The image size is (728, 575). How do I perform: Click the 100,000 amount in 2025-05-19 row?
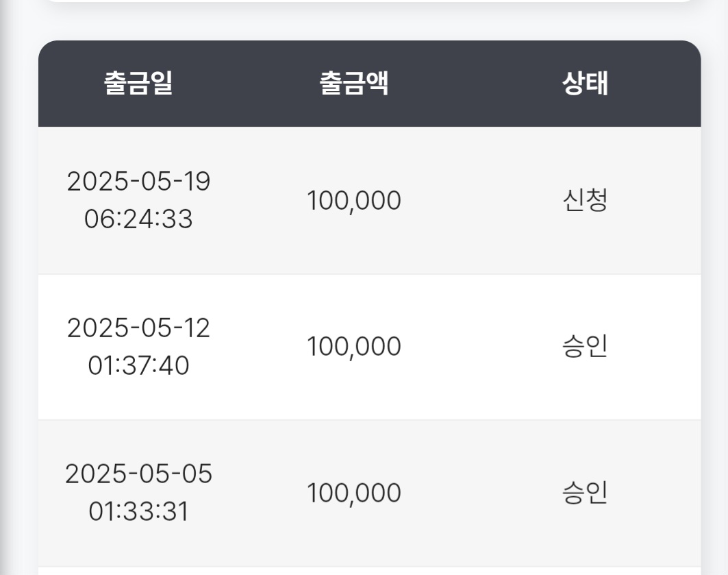coord(354,201)
